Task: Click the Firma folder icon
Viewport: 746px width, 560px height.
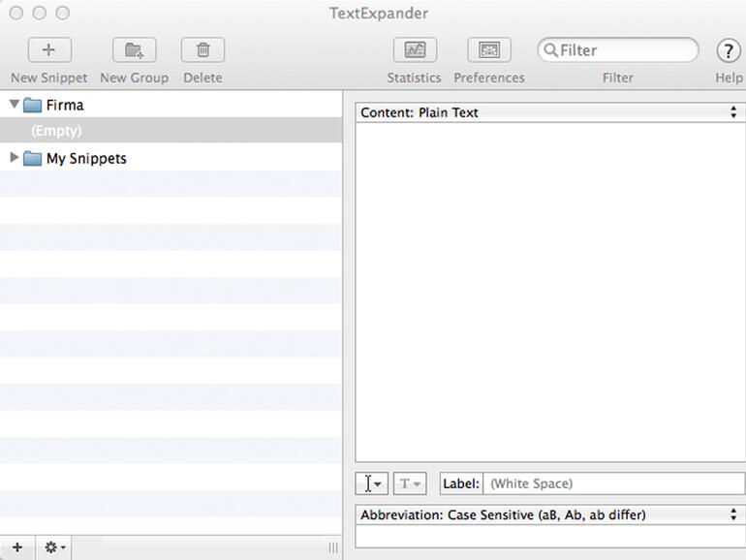Action: [x=32, y=105]
